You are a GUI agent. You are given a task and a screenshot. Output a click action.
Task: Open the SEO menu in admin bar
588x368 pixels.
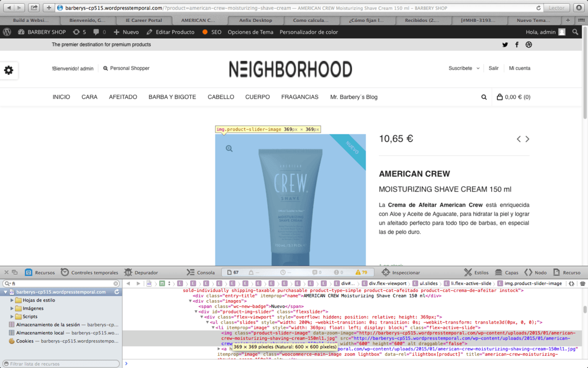point(212,32)
